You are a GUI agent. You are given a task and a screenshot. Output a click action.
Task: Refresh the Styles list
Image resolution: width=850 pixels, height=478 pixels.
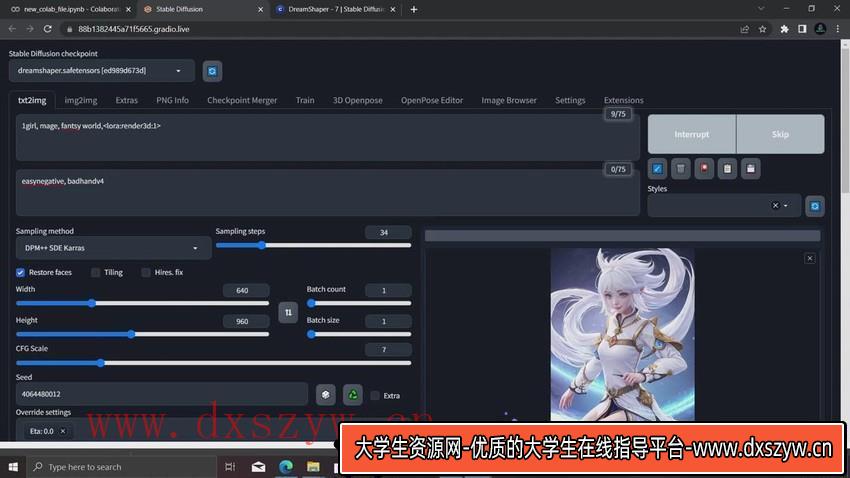814,206
